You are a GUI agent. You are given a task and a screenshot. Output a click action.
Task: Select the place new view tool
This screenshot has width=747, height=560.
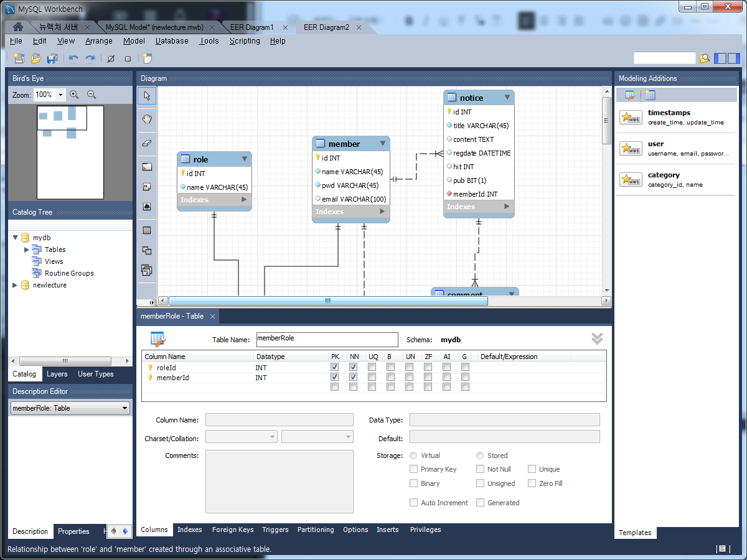147,250
